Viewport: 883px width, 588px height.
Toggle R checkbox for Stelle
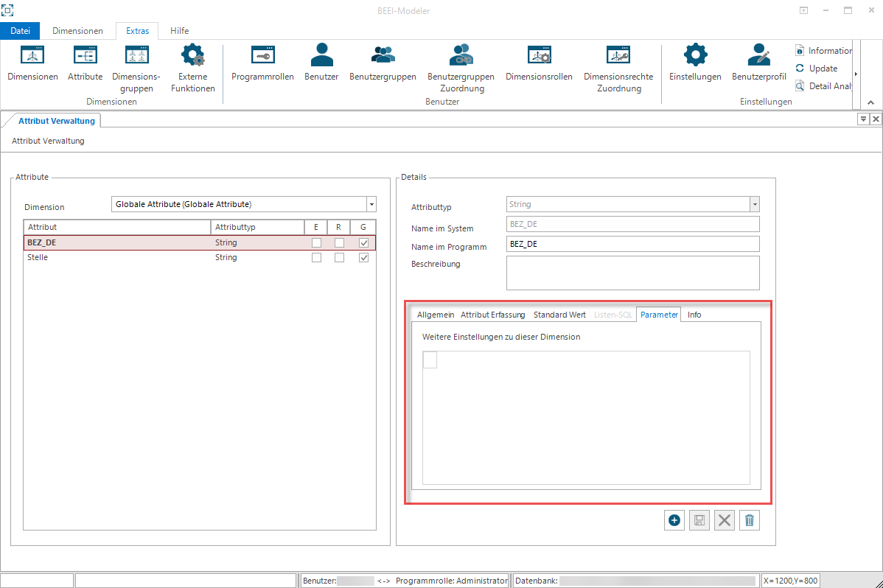point(339,257)
